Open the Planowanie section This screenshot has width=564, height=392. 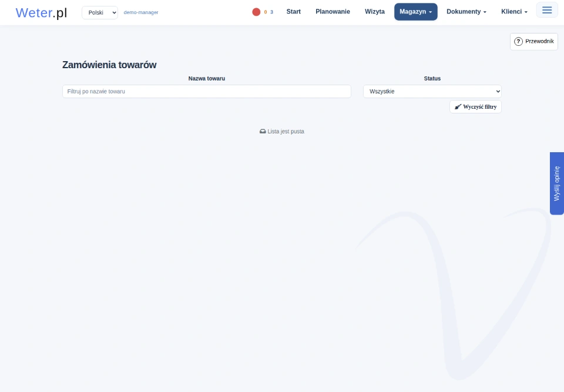click(333, 12)
